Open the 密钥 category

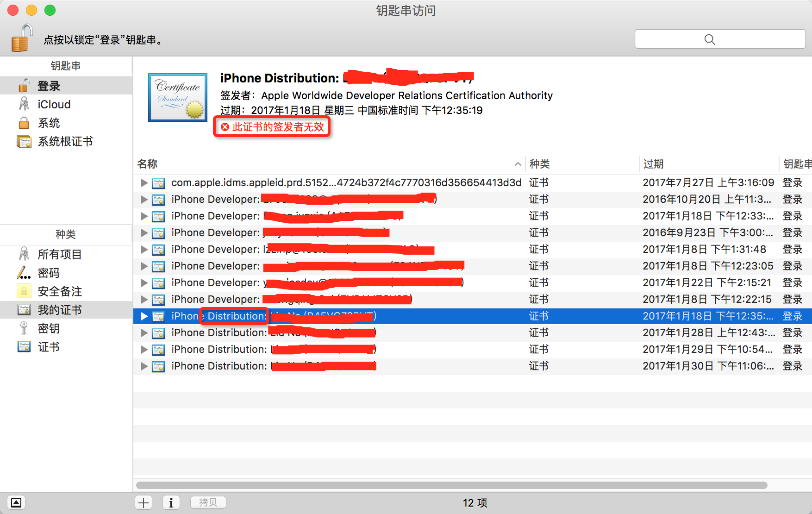(x=66, y=328)
